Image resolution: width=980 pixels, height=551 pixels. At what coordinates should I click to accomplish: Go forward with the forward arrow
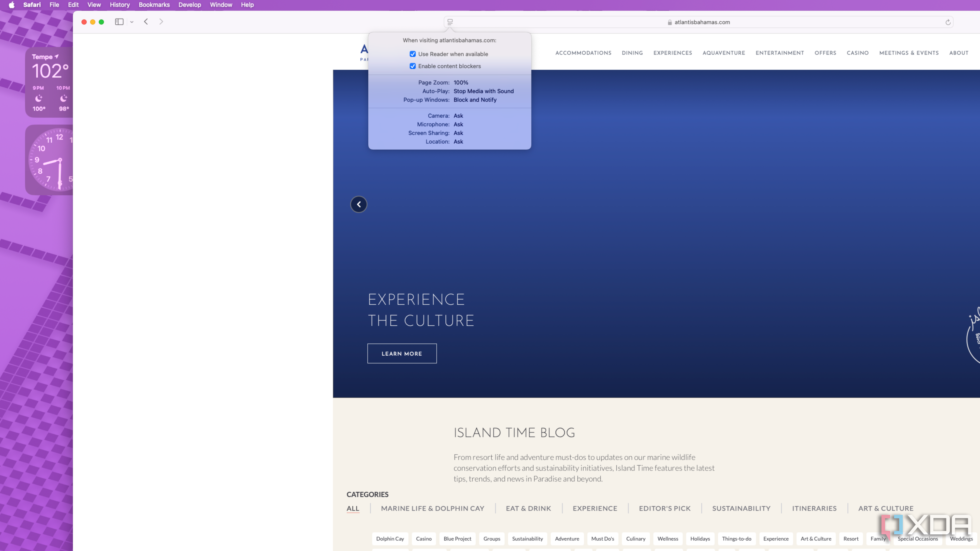161,22
